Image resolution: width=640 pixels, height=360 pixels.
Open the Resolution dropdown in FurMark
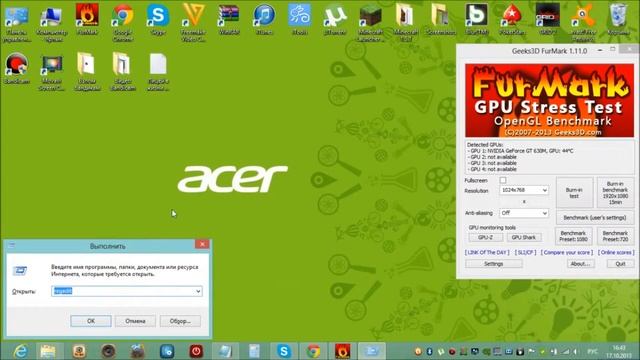524,190
